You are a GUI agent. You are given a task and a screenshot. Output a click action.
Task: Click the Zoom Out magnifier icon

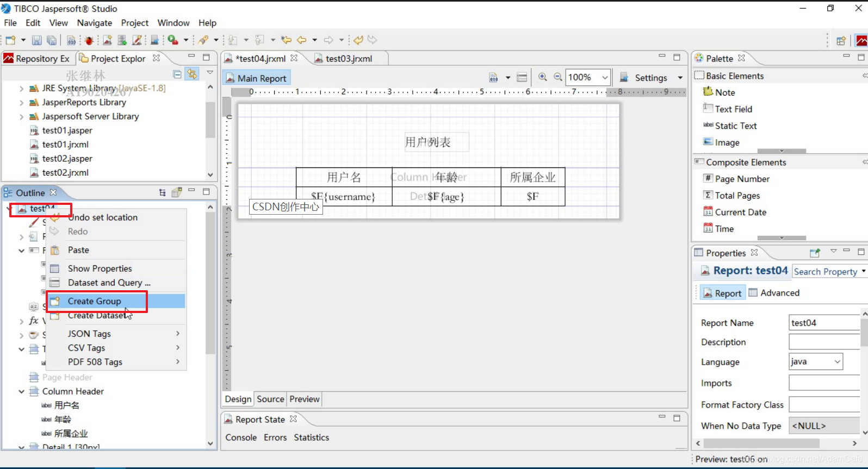pyautogui.click(x=557, y=77)
